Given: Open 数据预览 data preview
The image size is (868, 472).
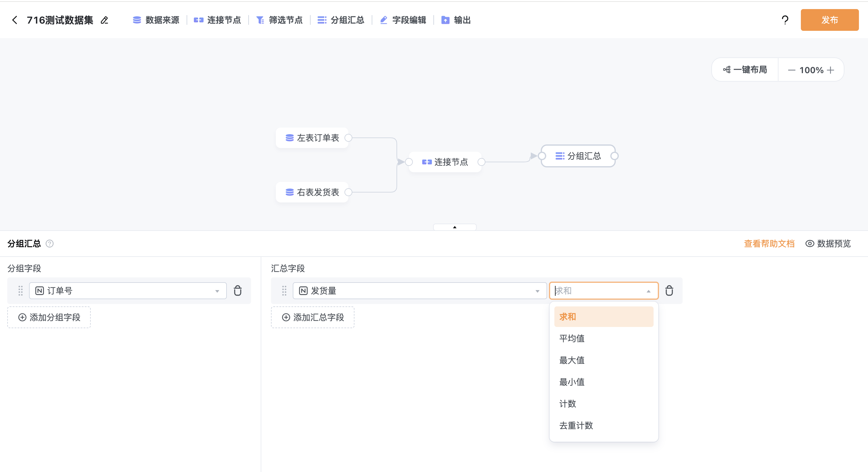Looking at the screenshot, I should point(828,244).
